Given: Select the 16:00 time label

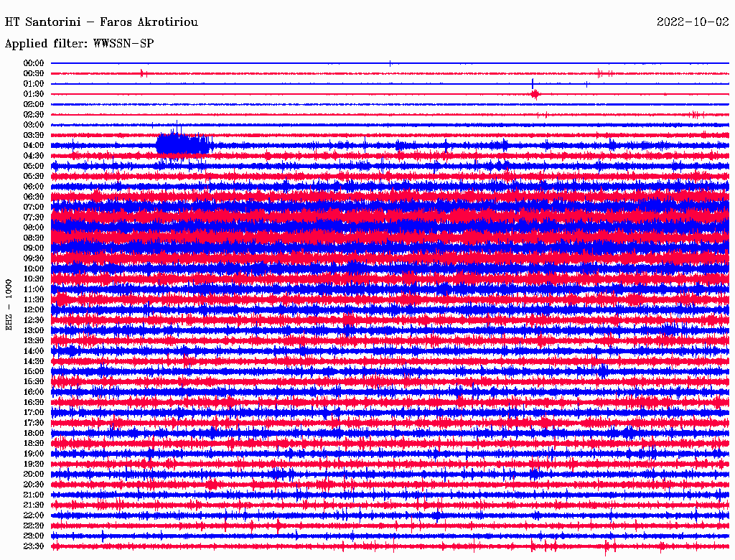Looking at the screenshot, I should (x=34, y=392).
